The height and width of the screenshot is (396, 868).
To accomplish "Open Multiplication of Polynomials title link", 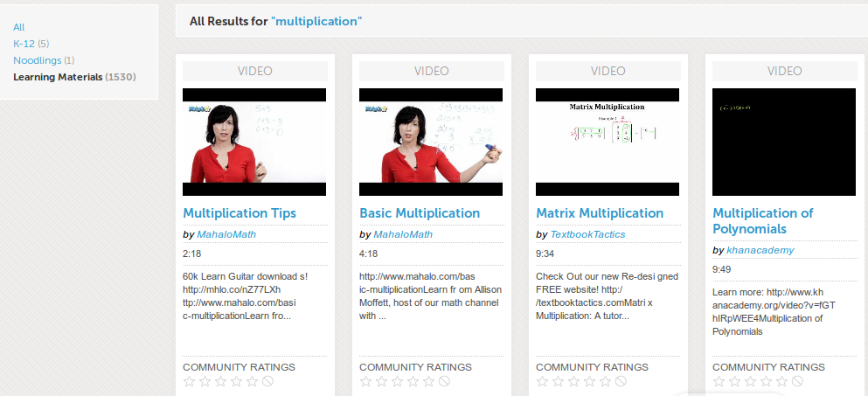I will (763, 221).
